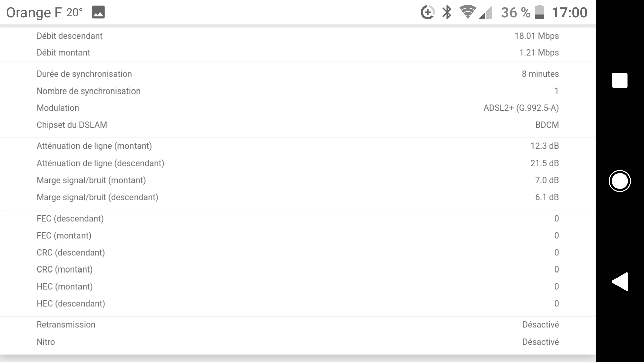The width and height of the screenshot is (644, 362).
Task: Tap the mobile signal strength icon
Action: pos(486,12)
